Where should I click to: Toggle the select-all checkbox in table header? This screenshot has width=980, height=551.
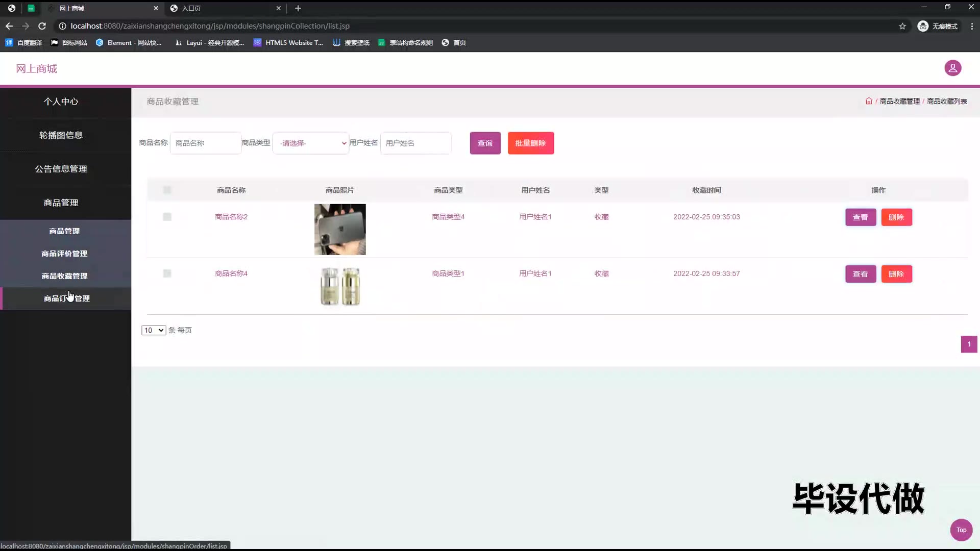point(167,190)
